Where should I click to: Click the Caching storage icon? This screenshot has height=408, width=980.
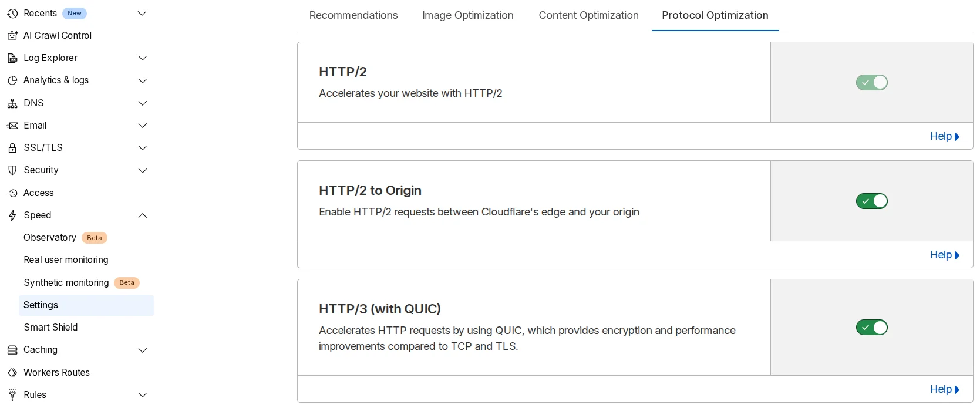coord(12,350)
